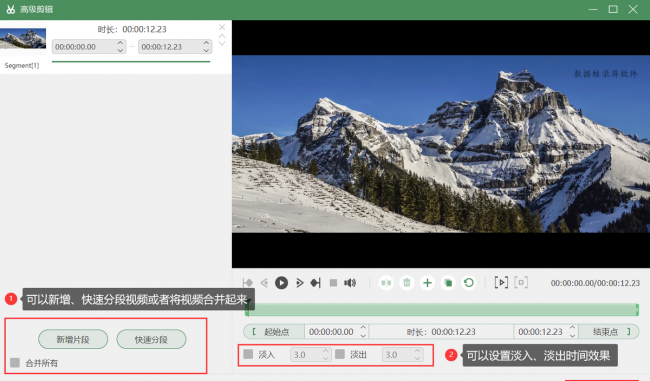This screenshot has width=650, height=381.
Task: Delete segment using trash icon
Action: 407,283
